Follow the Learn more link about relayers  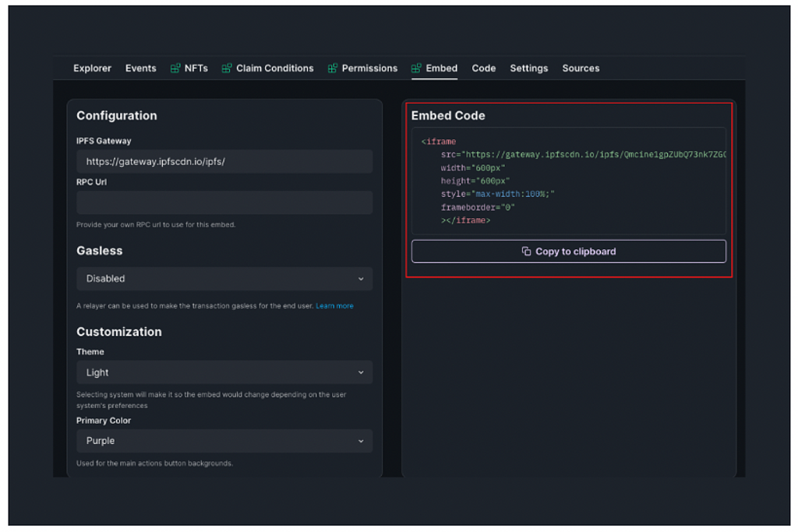pyautogui.click(x=334, y=306)
